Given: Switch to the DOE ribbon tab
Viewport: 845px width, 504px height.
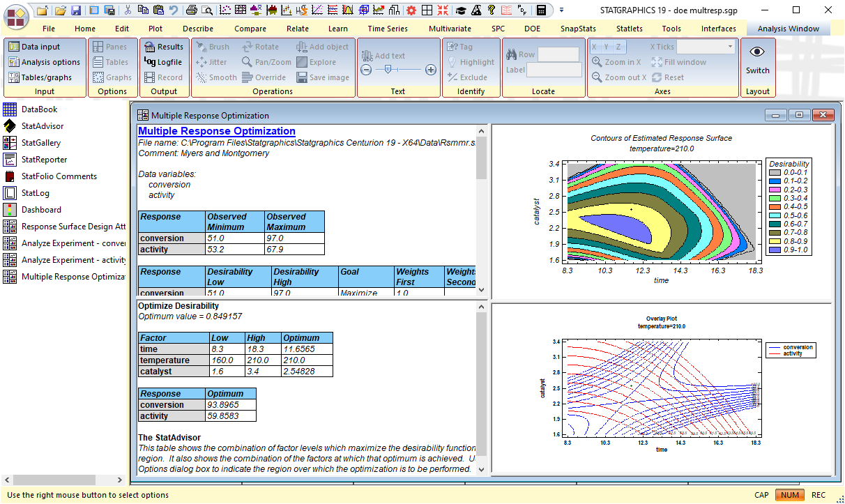Looking at the screenshot, I should [x=532, y=29].
